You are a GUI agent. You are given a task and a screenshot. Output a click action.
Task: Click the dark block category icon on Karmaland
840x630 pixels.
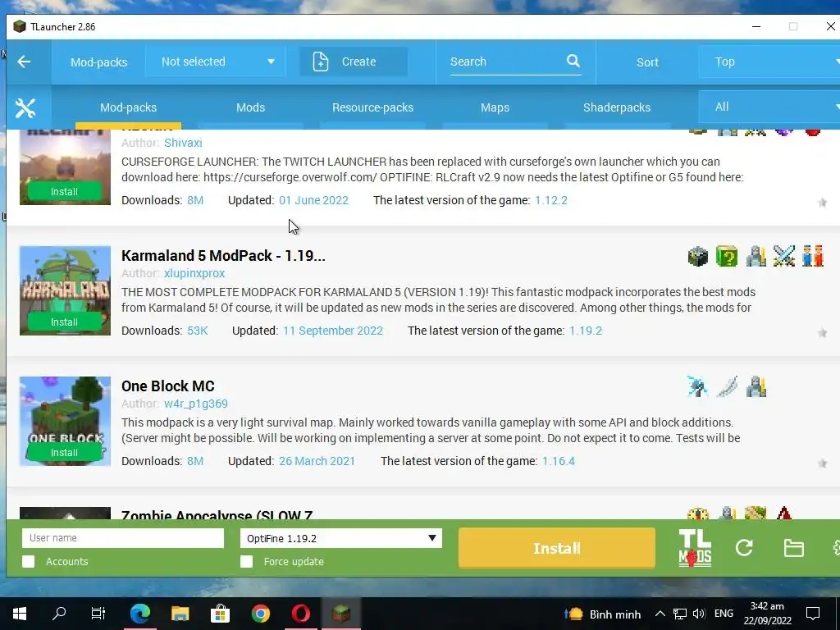(x=698, y=257)
